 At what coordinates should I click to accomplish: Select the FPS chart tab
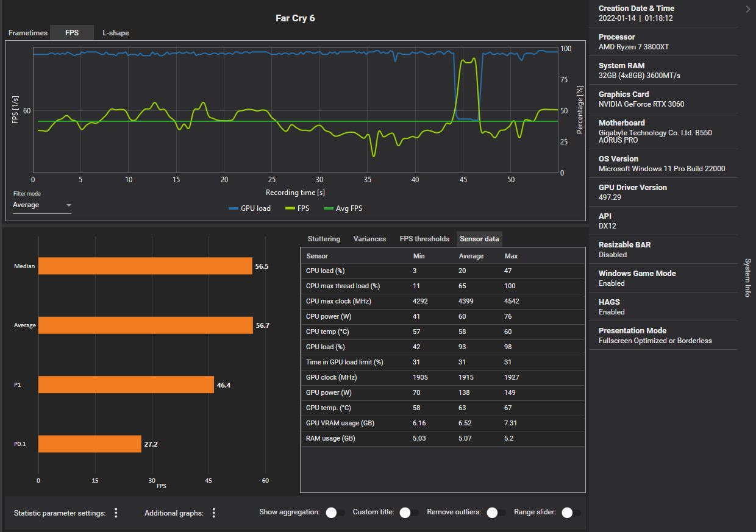[x=72, y=33]
